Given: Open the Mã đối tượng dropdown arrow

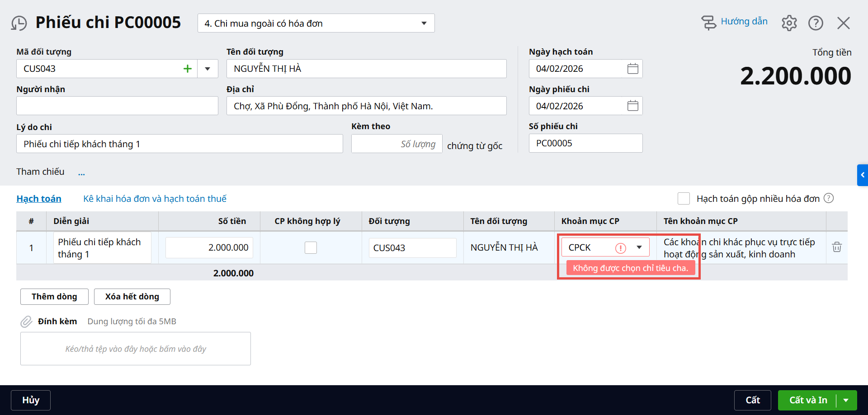Looking at the screenshot, I should 208,69.
